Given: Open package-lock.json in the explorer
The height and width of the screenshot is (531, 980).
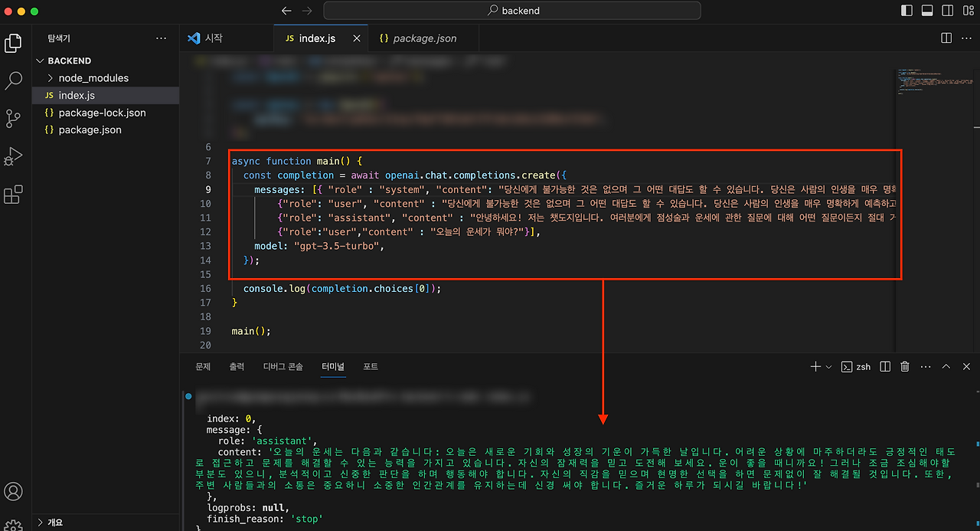Looking at the screenshot, I should (106, 113).
